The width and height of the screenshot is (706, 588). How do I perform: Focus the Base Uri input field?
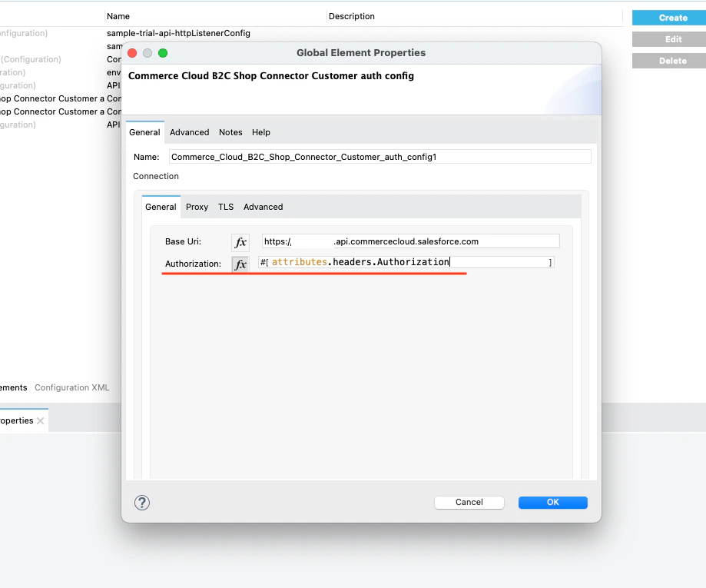[x=411, y=241]
